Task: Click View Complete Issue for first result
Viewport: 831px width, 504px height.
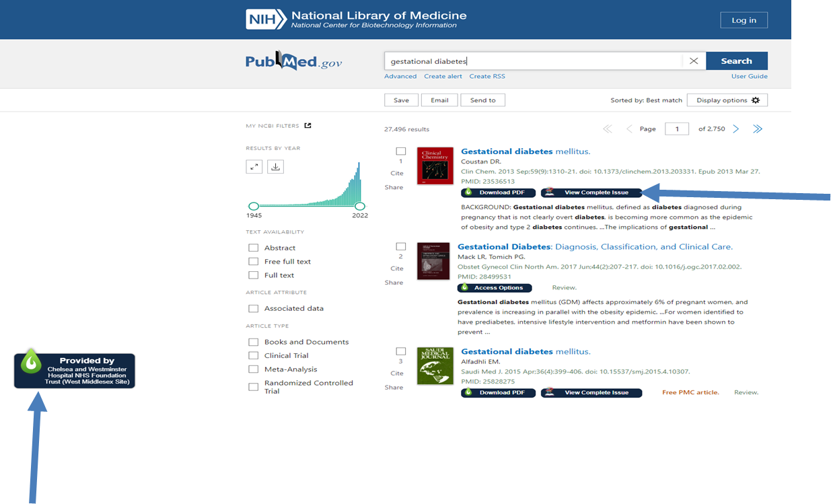Action: point(591,192)
